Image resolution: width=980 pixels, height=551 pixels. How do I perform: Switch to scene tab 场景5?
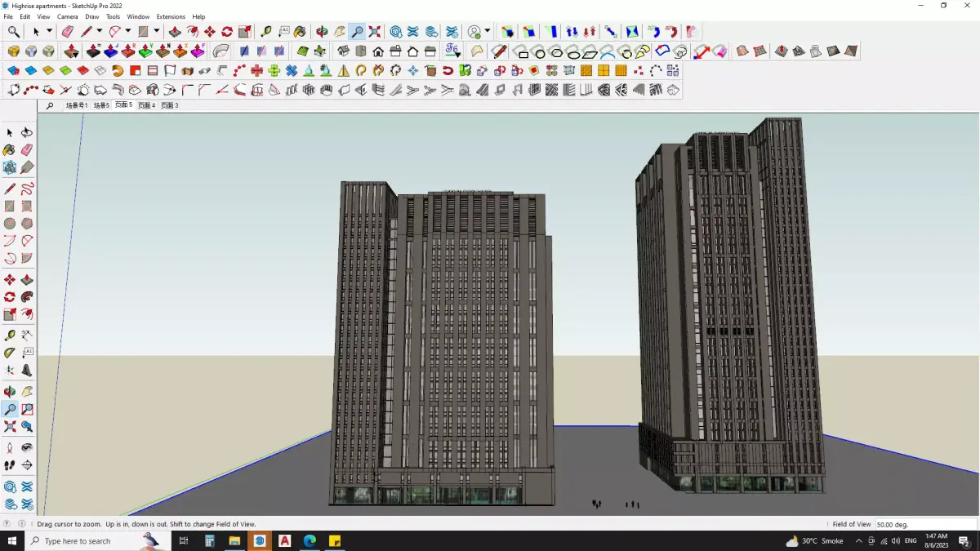(x=101, y=105)
